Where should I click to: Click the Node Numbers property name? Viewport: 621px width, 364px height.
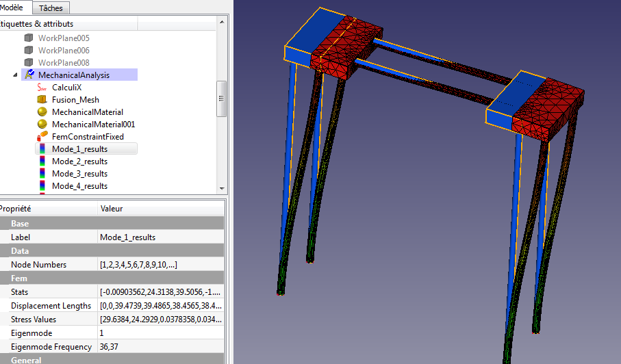(38, 264)
